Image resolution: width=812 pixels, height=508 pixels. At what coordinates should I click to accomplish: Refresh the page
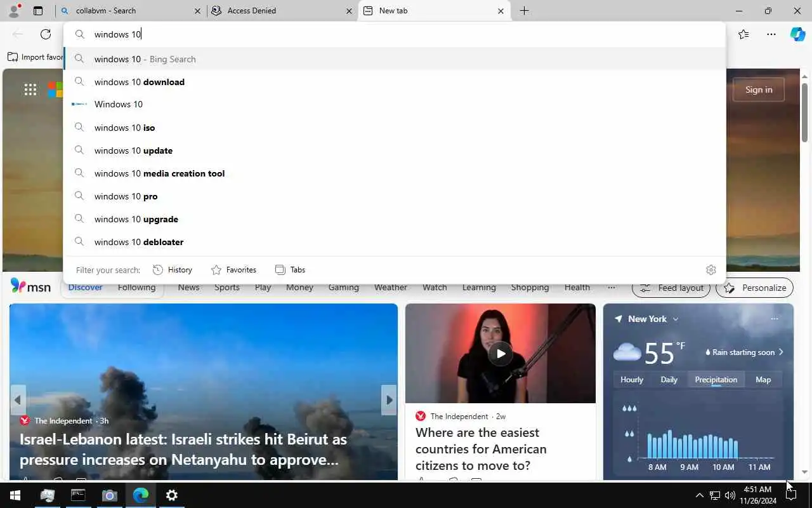click(46, 34)
